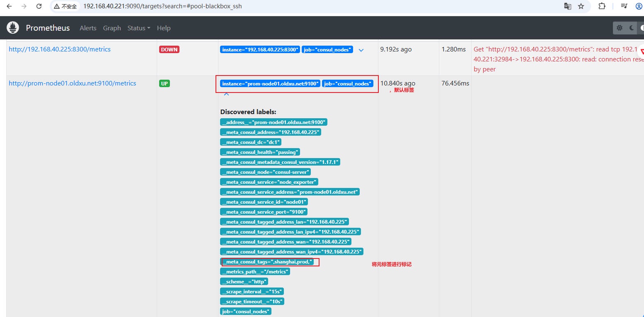Open the browser extensions puzzle icon

click(602, 6)
